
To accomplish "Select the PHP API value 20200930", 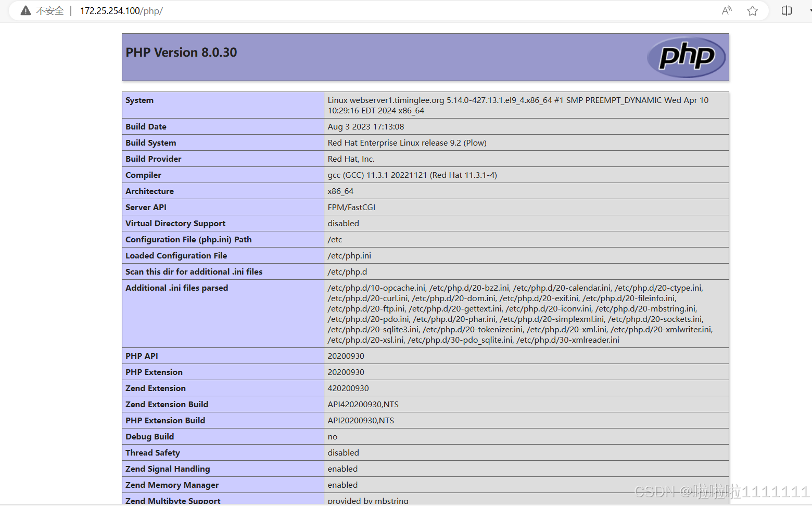I will [346, 356].
